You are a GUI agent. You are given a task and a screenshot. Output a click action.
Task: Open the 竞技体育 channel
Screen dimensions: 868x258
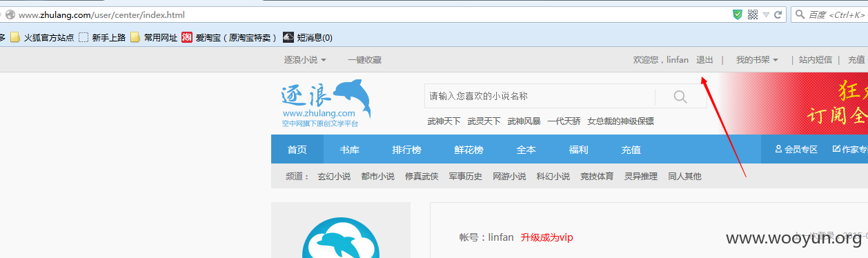[597, 177]
